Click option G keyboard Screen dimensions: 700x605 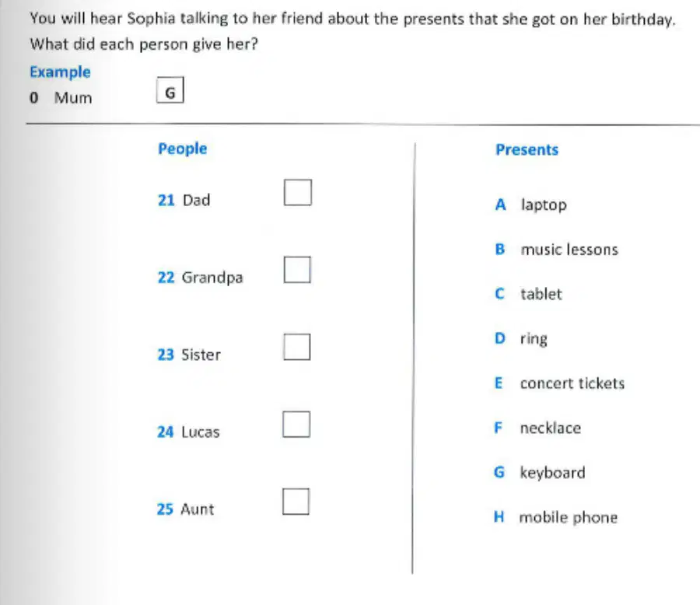click(539, 473)
